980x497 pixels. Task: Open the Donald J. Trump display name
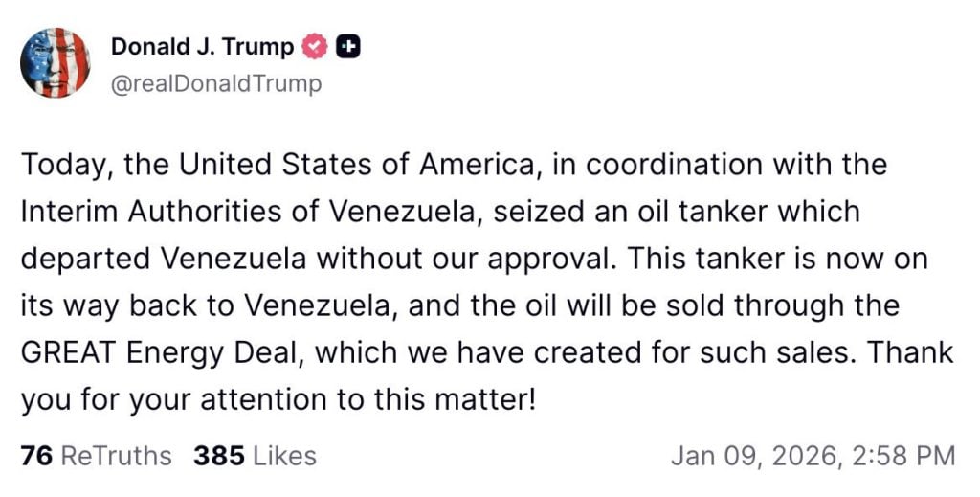pos(203,47)
